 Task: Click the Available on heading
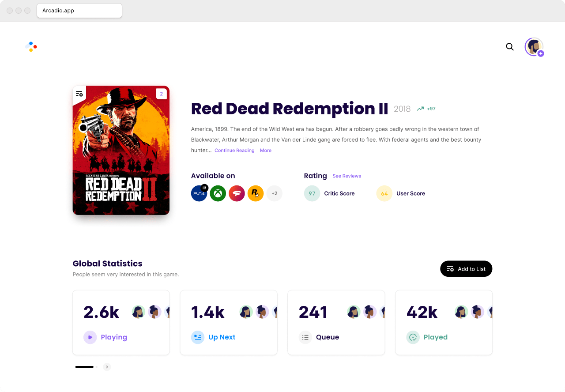click(213, 176)
